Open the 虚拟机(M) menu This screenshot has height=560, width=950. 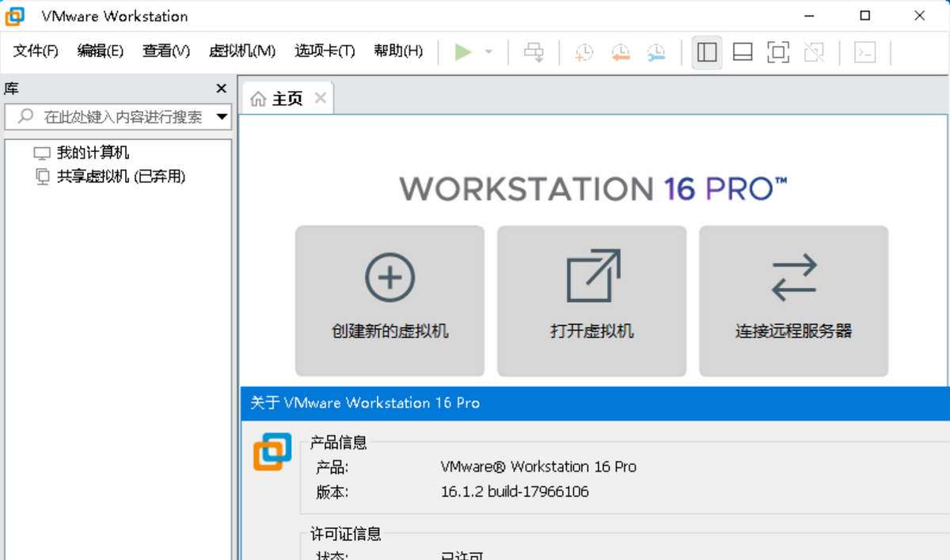point(242,51)
